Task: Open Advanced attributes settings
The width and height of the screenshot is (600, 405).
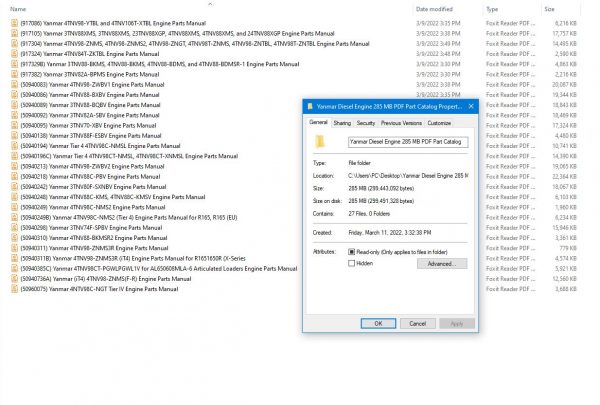Action: 442,264
